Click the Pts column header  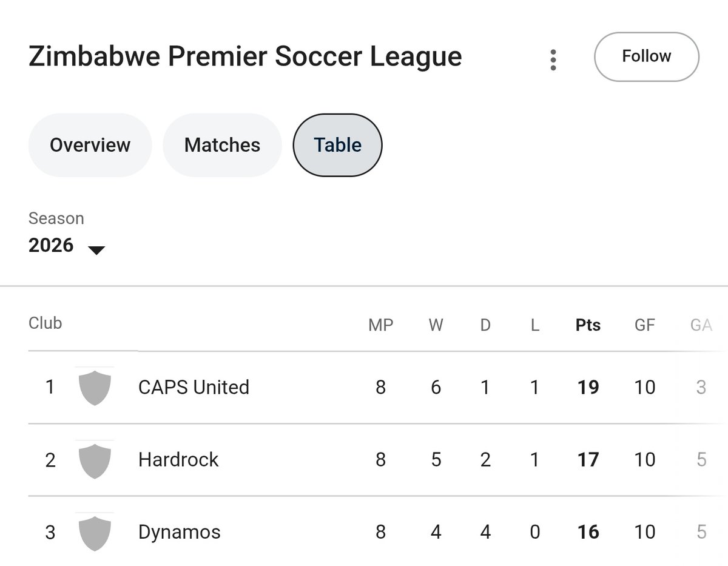(x=588, y=325)
